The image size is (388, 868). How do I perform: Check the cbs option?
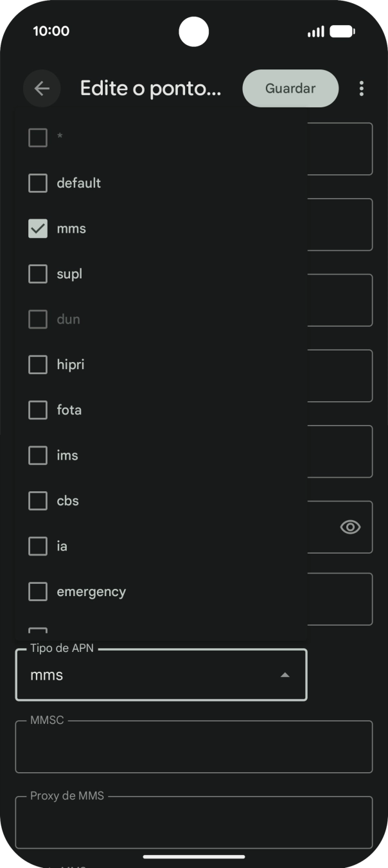(x=38, y=501)
